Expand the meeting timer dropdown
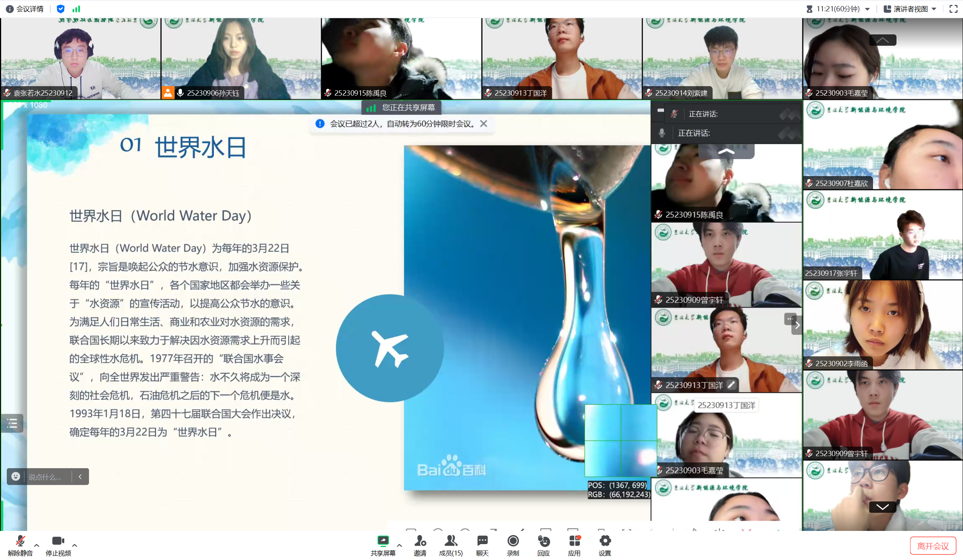 pyautogui.click(x=867, y=9)
